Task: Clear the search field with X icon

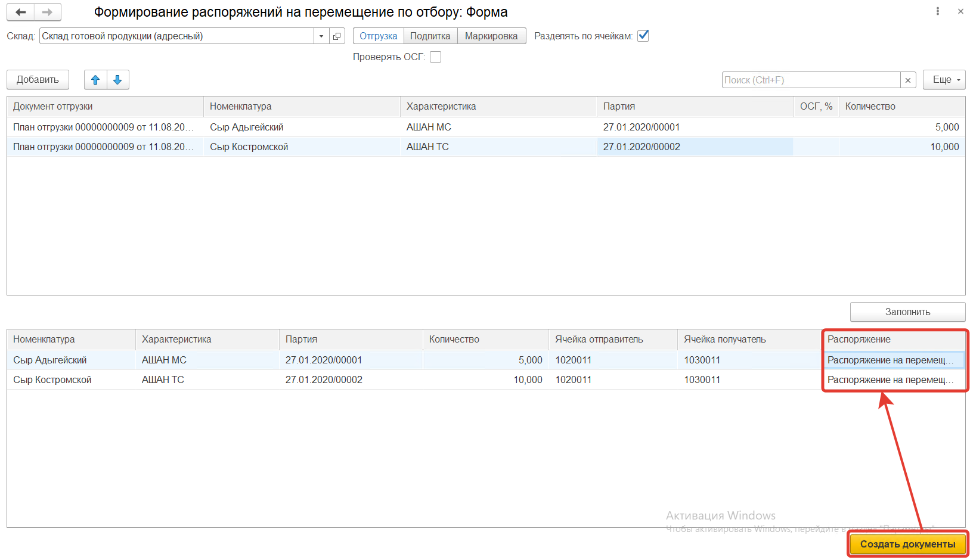Action: click(908, 80)
